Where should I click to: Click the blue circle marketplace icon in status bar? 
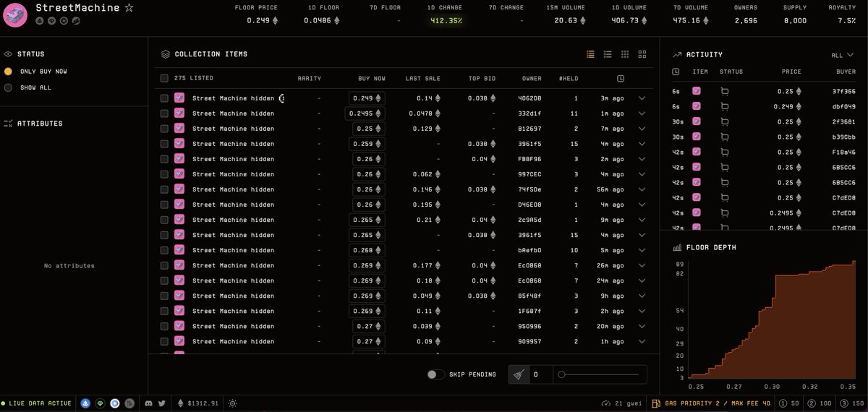pos(114,403)
